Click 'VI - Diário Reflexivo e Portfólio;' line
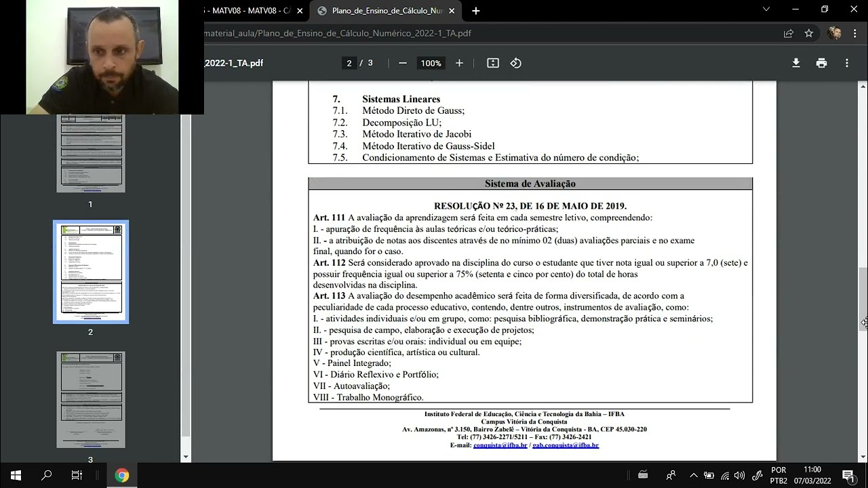 click(376, 375)
